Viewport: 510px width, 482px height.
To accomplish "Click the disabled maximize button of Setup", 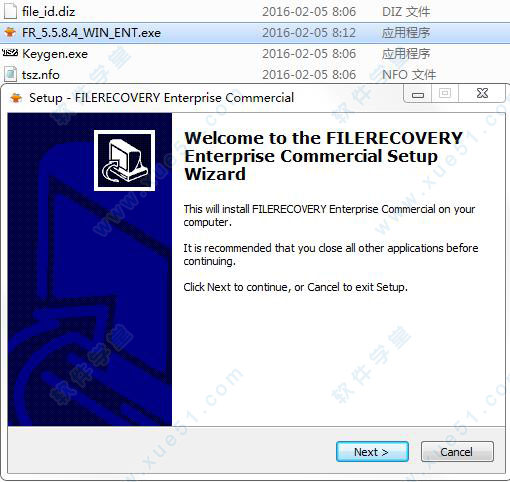I will pos(445,94).
